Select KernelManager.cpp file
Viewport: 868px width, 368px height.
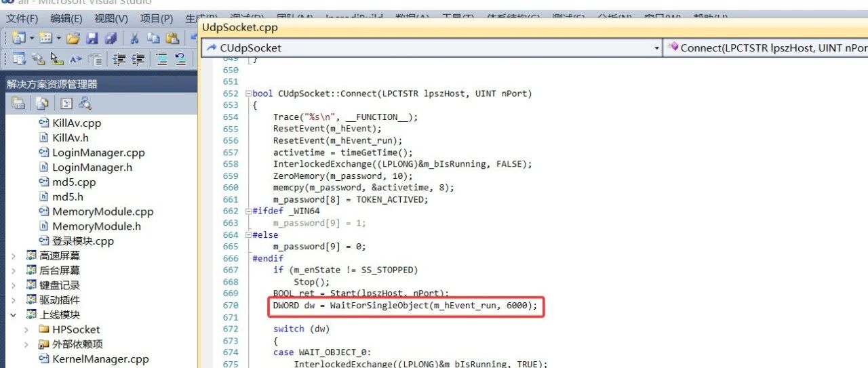100,359
